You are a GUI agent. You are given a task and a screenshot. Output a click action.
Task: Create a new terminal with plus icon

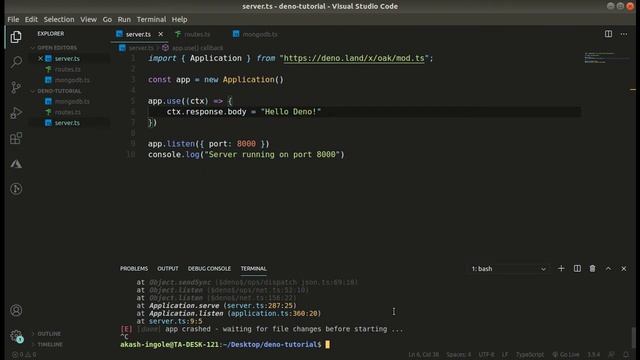(561, 269)
